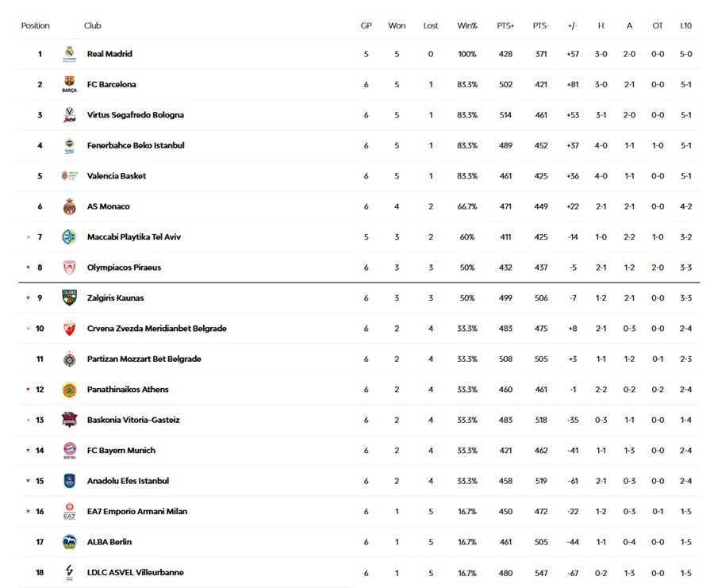Sort table by PTS+ column header
Screen dimensions: 714x588
[x=505, y=25]
